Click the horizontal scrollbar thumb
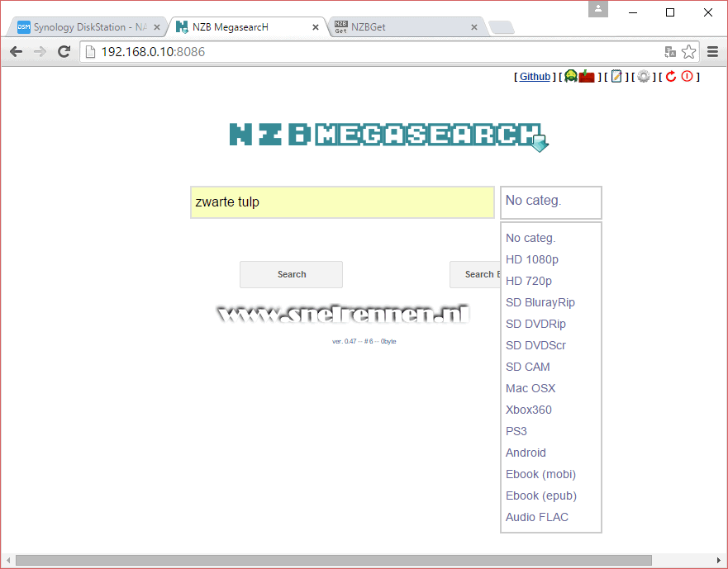The height and width of the screenshot is (569, 728). 333,560
